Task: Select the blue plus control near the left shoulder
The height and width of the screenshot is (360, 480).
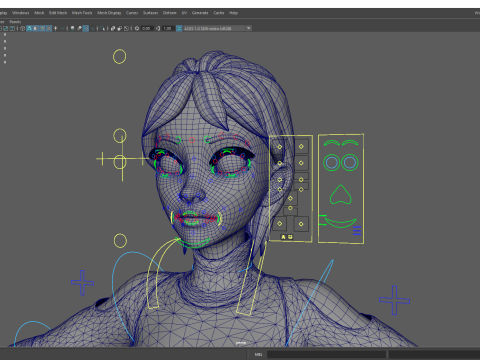Action: (82, 283)
